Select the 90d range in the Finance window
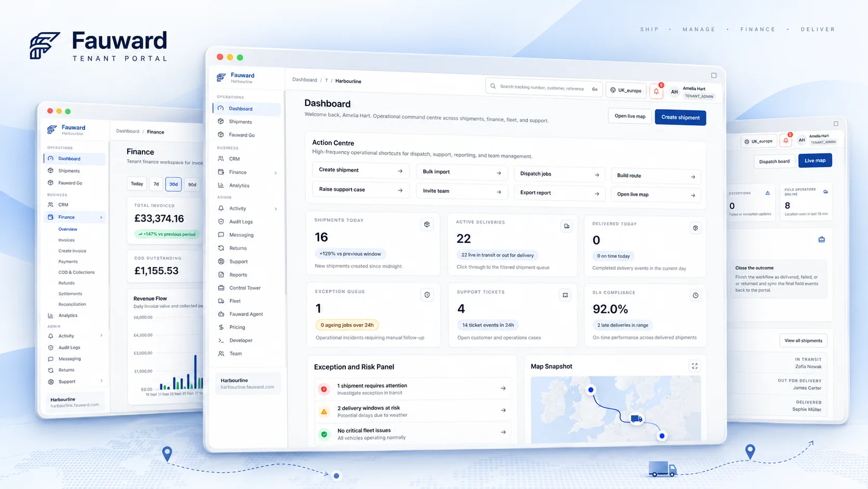 192,184
